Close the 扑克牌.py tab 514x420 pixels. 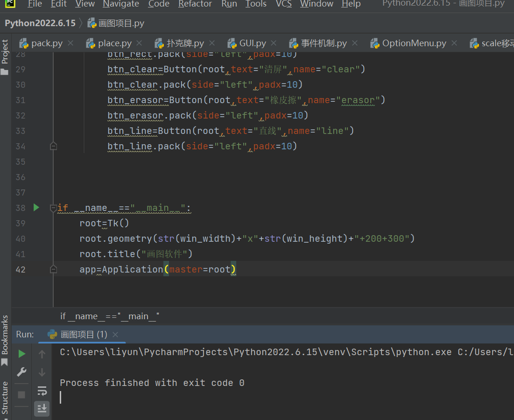tap(212, 43)
